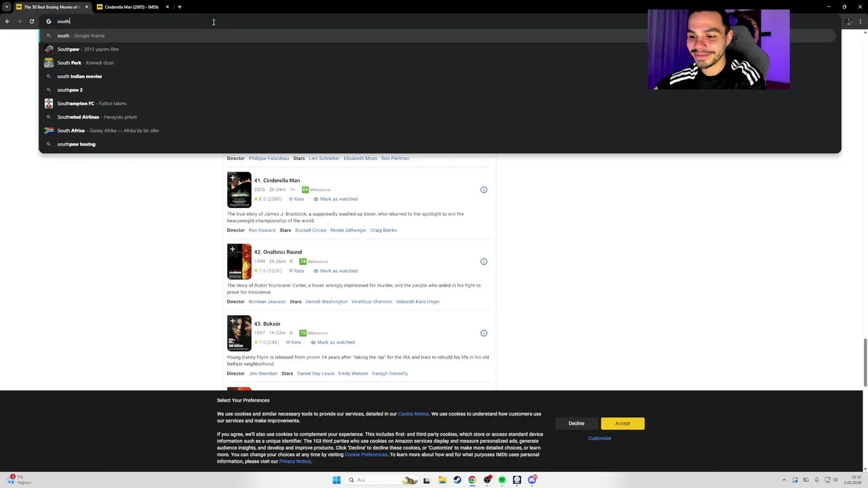Add Boksör to watchlist via plus icon
The height and width of the screenshot is (488, 868).
pyautogui.click(x=233, y=321)
